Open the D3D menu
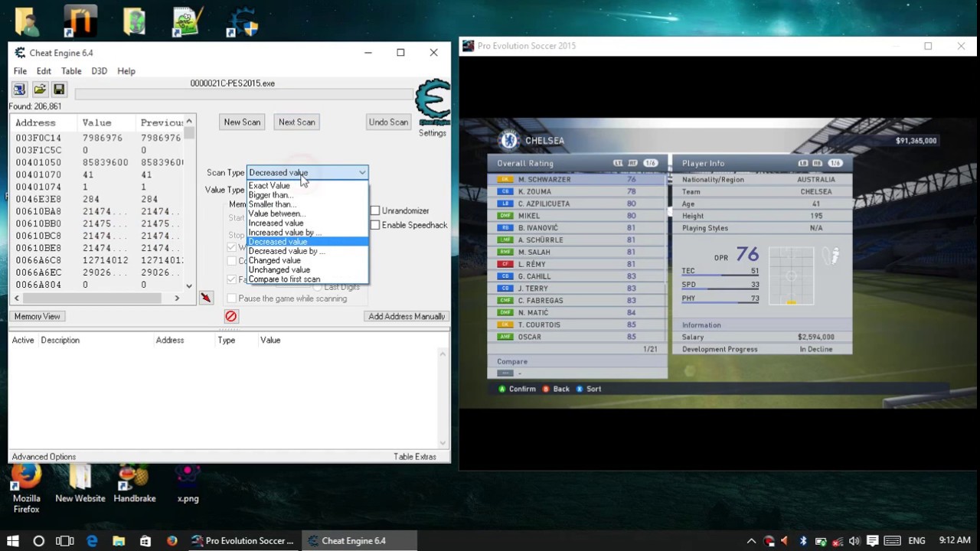980x551 pixels. (x=100, y=71)
